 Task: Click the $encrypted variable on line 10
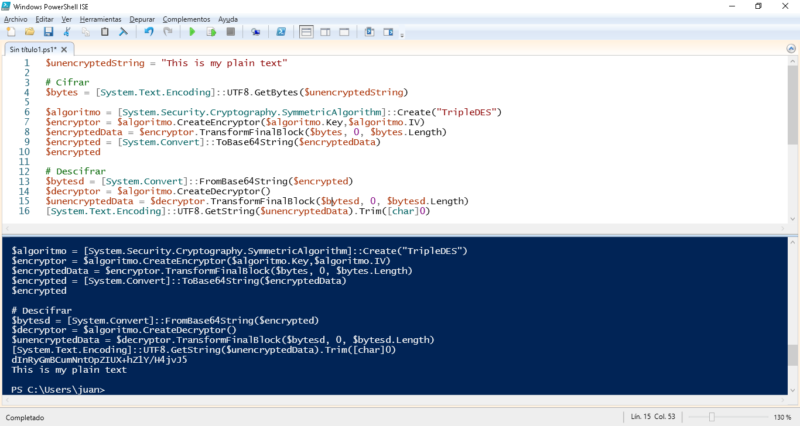73,152
